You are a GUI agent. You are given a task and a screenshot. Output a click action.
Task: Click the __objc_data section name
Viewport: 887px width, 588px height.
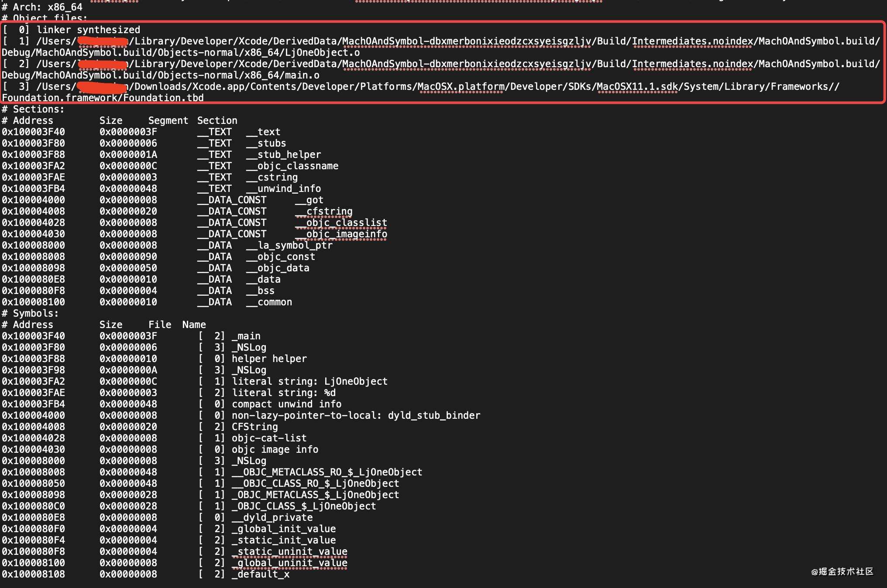click(278, 268)
